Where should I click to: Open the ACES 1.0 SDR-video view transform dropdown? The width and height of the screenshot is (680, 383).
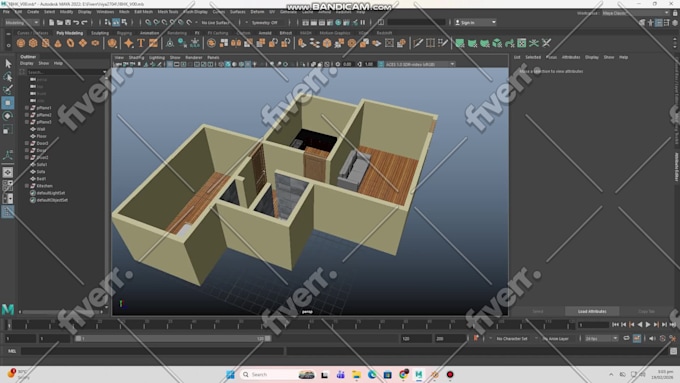[x=417, y=64]
